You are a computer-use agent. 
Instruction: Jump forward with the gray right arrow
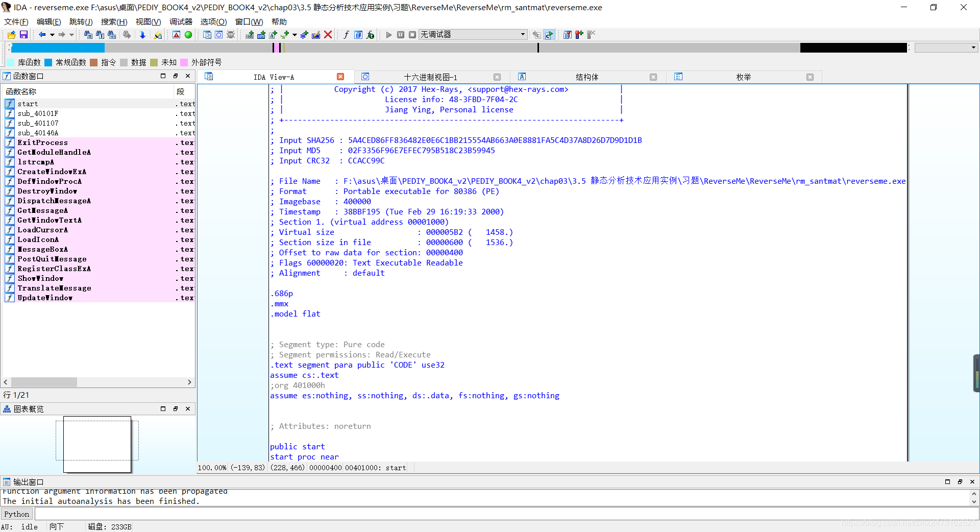point(62,35)
